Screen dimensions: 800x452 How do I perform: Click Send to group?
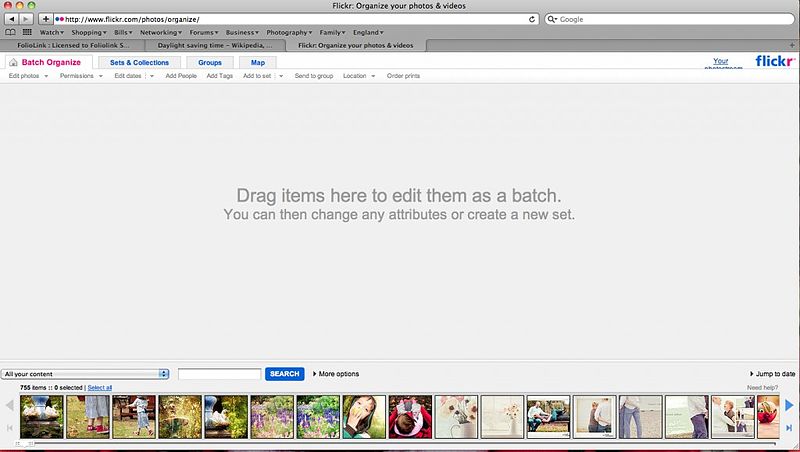click(x=314, y=76)
